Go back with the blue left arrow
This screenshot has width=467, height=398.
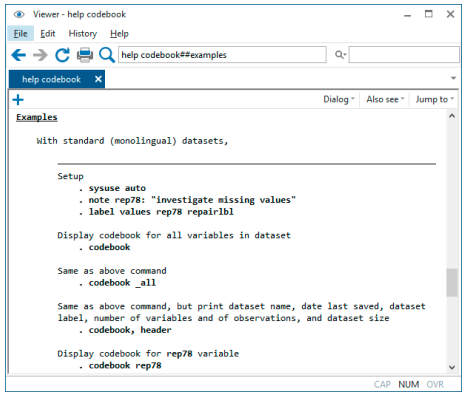[18, 55]
